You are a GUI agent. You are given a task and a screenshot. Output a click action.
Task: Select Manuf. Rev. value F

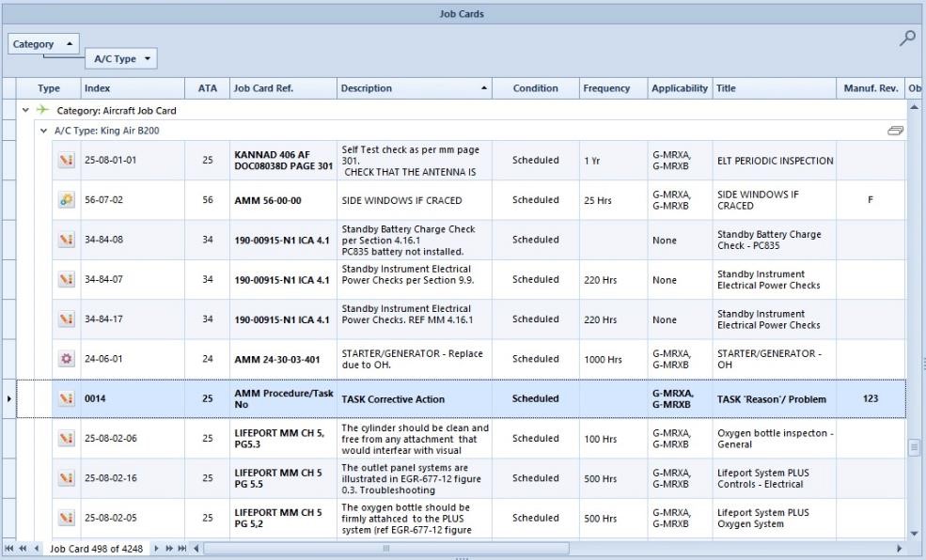point(871,200)
